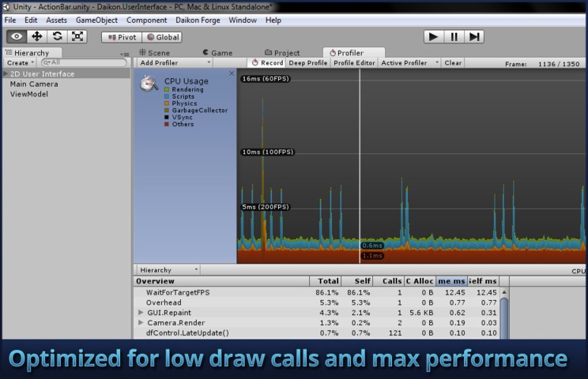Open the Component menu
This screenshot has height=379, width=588.
(146, 21)
